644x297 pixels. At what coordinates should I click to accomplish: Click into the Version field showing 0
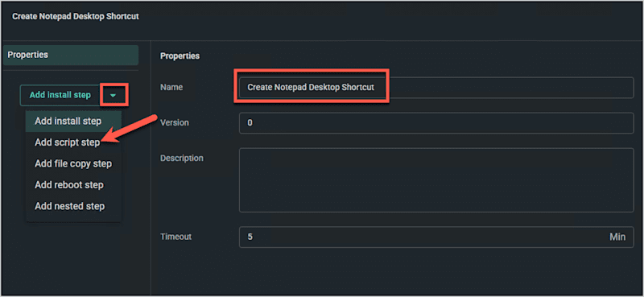tap(436, 123)
